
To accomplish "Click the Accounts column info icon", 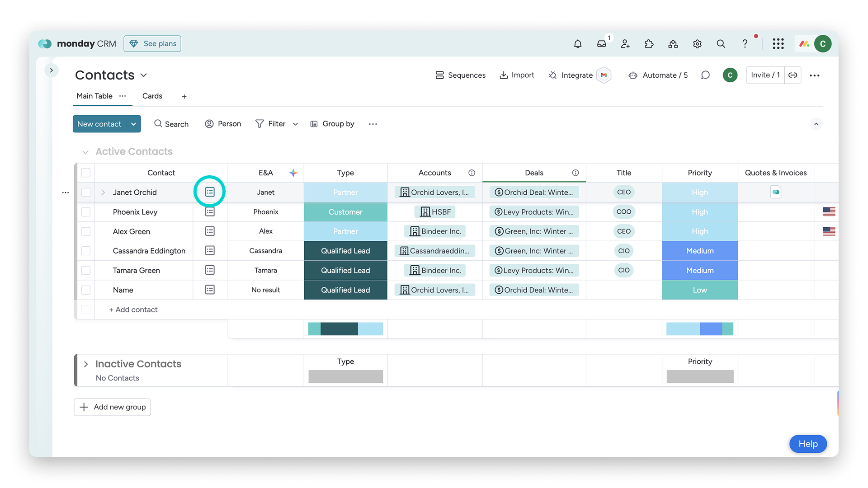I will tap(472, 173).
